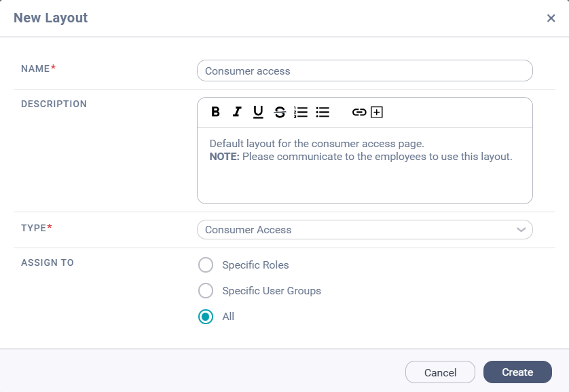This screenshot has height=392, width=569.
Task: Open the Type dropdown showing Consumer Access
Action: [x=365, y=230]
